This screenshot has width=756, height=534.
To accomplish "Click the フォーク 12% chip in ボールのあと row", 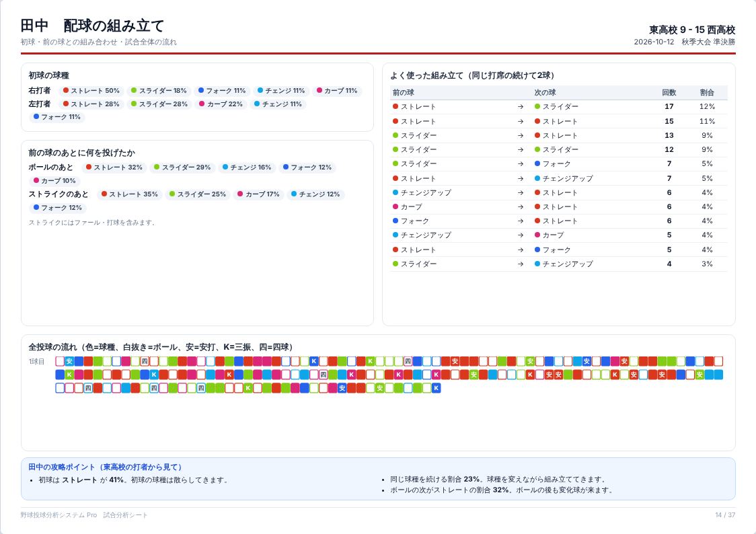I will [x=307, y=167].
